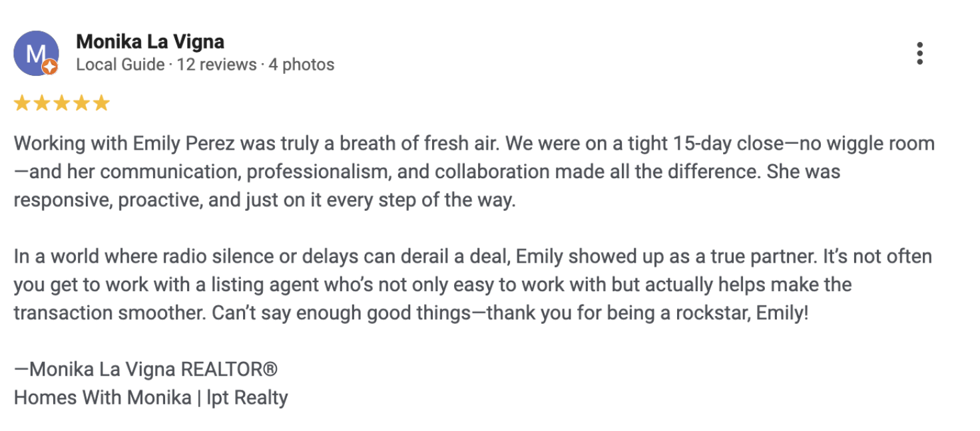
Task: Click the orange Local Guide badge on avatar
Action: [50, 67]
